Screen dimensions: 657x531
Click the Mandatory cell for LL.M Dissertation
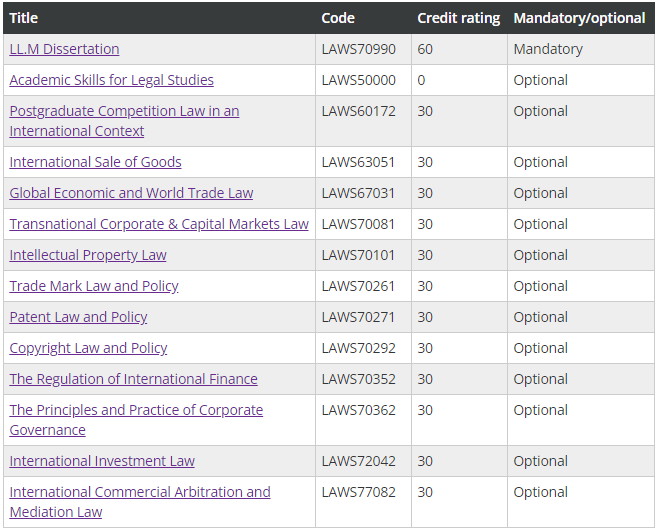[x=547, y=49]
